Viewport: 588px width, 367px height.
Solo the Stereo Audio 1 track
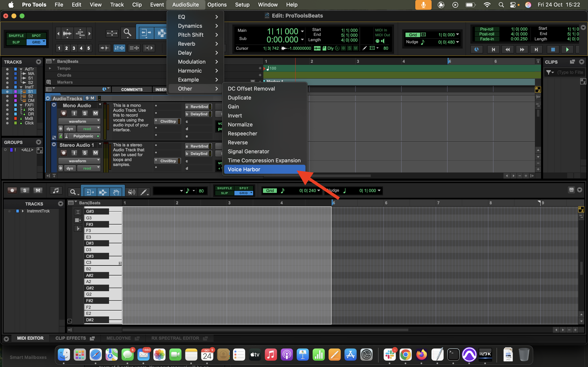tap(85, 153)
